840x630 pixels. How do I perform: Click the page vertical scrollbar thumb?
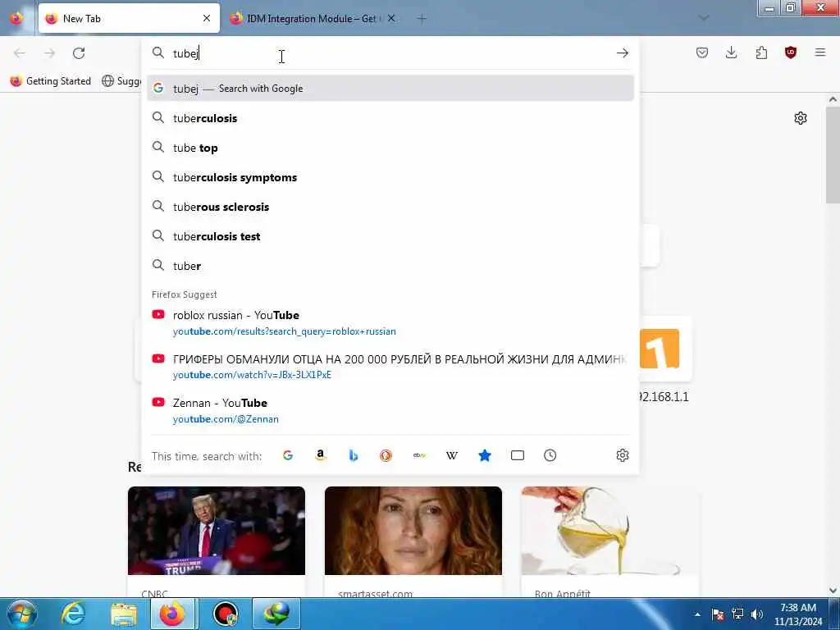[x=833, y=155]
